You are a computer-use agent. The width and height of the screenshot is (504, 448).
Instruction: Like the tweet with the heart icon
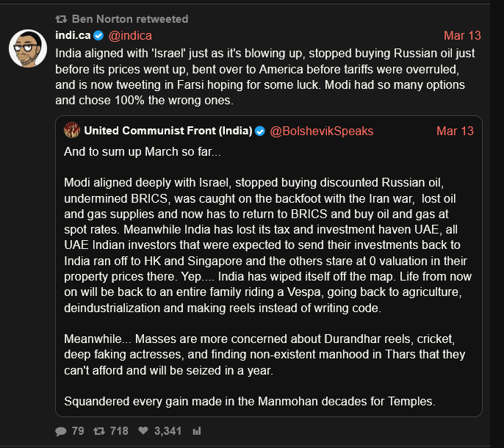(x=144, y=430)
